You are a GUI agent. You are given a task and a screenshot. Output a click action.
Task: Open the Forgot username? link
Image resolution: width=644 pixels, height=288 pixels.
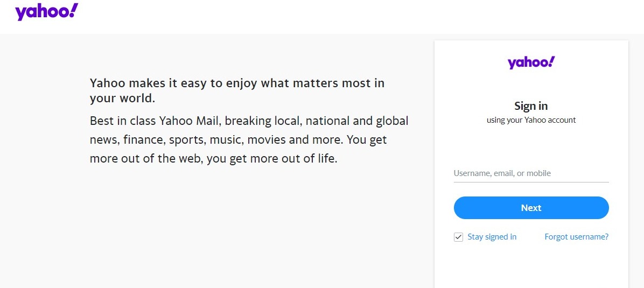click(576, 237)
